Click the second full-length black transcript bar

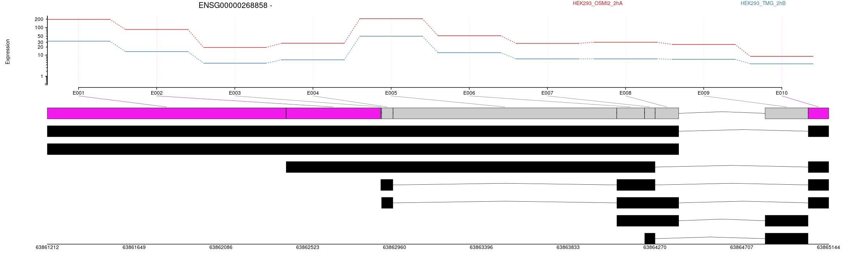click(363, 149)
